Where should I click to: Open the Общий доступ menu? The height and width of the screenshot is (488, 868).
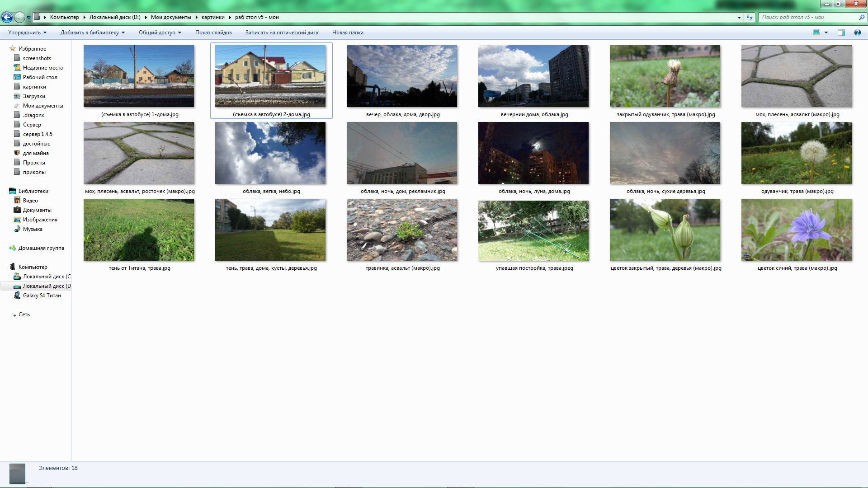(x=160, y=33)
